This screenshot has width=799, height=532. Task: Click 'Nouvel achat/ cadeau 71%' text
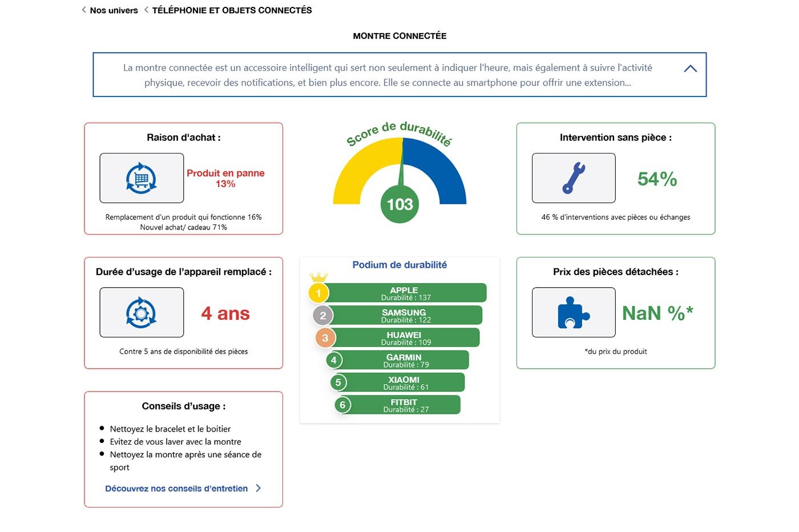coord(183,227)
